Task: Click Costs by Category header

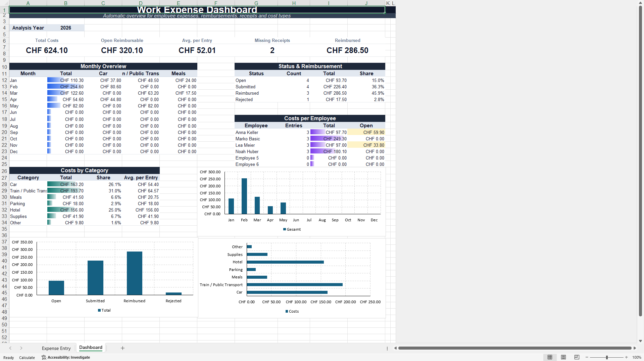Action: pyautogui.click(x=84, y=170)
